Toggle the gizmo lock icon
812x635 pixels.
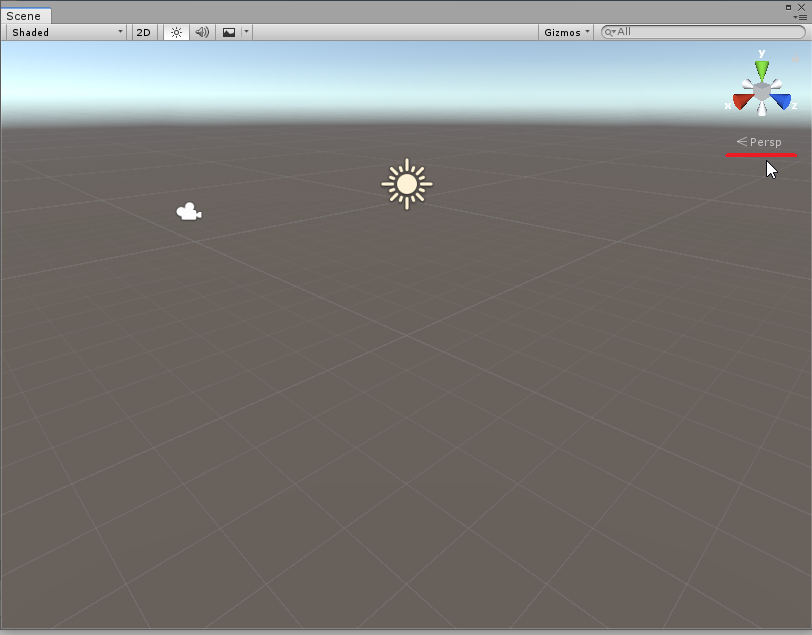pyautogui.click(x=795, y=59)
